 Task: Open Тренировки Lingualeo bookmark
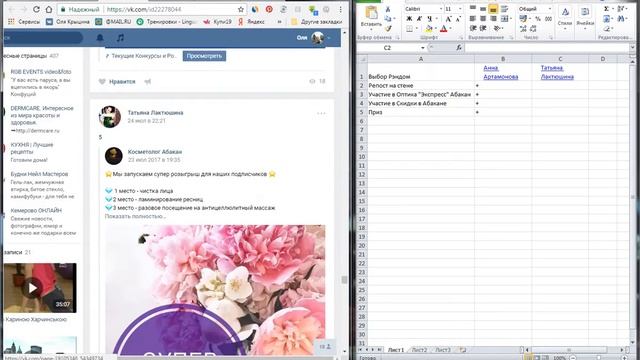[x=167, y=22]
